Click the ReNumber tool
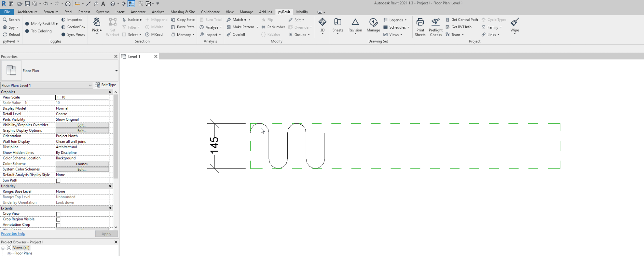This screenshot has height=256, width=644. click(273, 27)
